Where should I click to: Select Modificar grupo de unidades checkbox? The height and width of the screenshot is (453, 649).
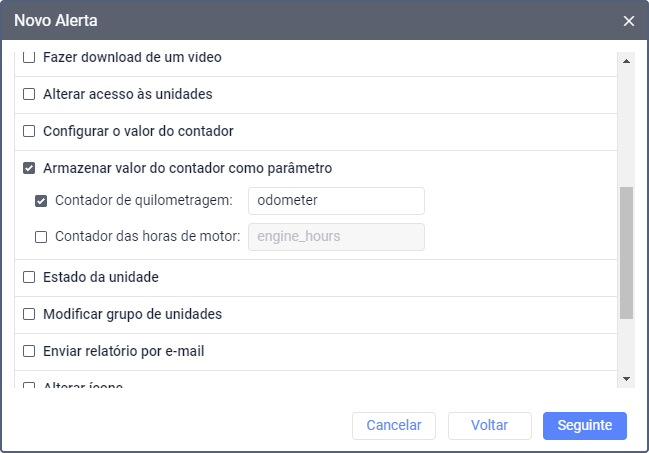[x=29, y=314]
